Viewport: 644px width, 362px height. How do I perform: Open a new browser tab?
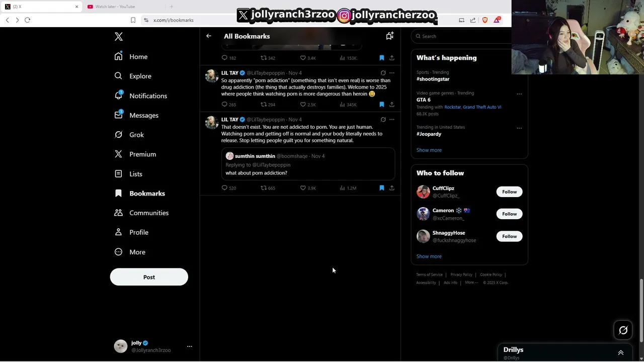pyautogui.click(x=172, y=7)
